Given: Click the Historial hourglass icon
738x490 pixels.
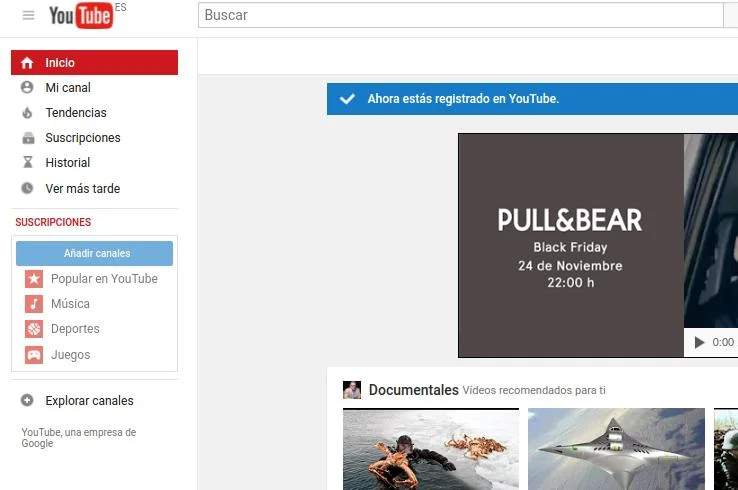Looking at the screenshot, I should click(x=28, y=162).
